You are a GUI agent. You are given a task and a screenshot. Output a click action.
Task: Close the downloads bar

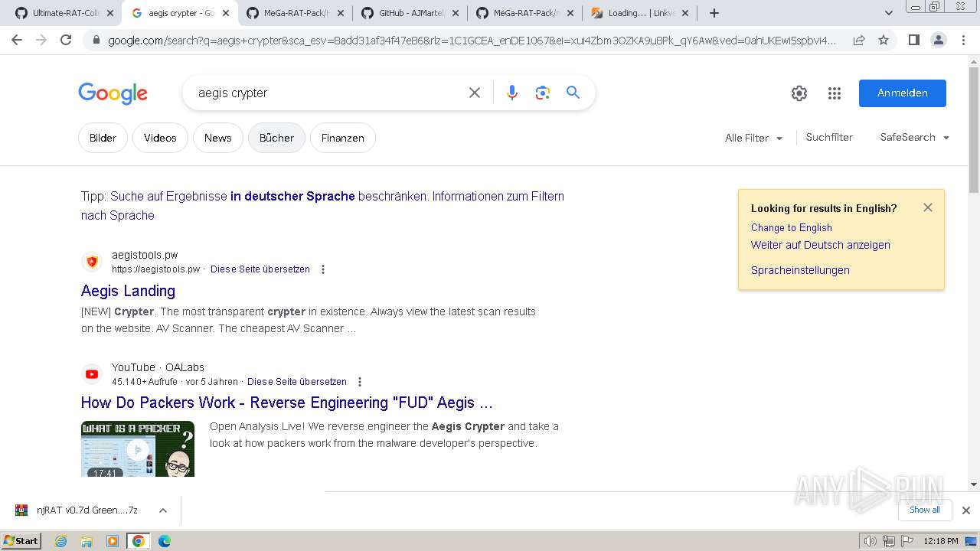click(x=966, y=510)
